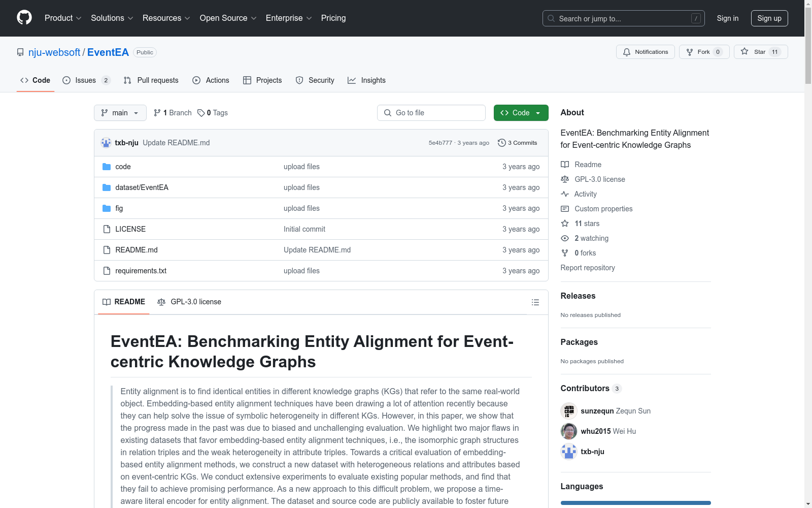The image size is (812, 508).
Task: Click the tag icon beside 0 Tags
Action: 201,113
